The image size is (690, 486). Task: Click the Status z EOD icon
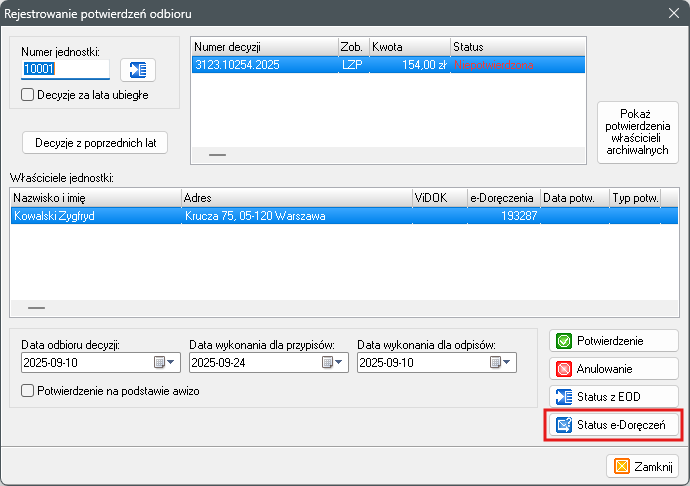click(x=564, y=397)
